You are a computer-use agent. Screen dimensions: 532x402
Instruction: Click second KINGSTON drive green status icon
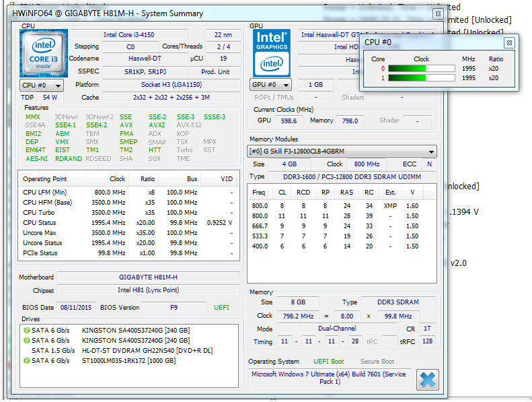coord(27,340)
